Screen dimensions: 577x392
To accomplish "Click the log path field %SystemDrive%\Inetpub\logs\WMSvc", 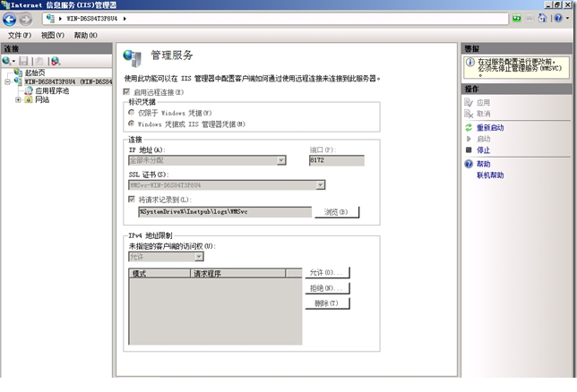I will [x=225, y=212].
